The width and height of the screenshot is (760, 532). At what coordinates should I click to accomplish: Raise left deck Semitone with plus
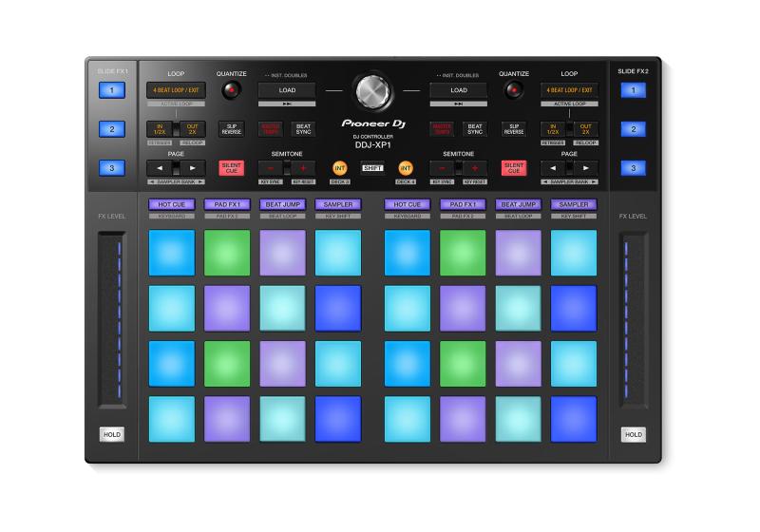303,168
